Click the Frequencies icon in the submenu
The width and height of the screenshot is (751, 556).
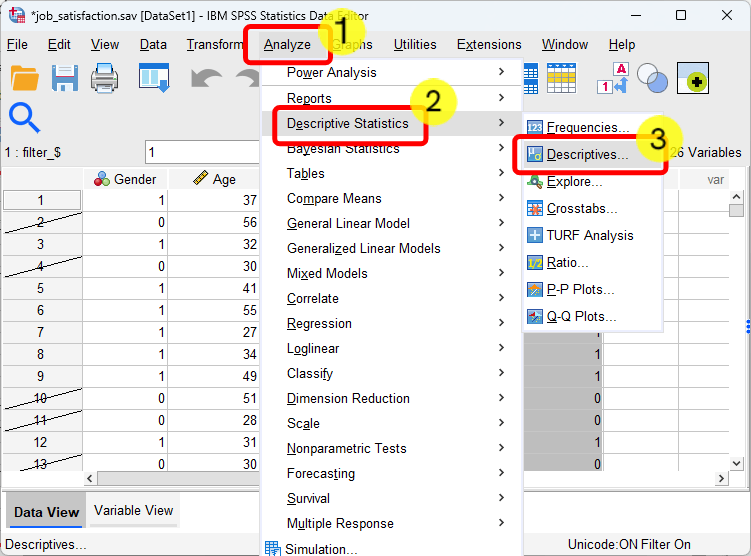[x=535, y=127]
